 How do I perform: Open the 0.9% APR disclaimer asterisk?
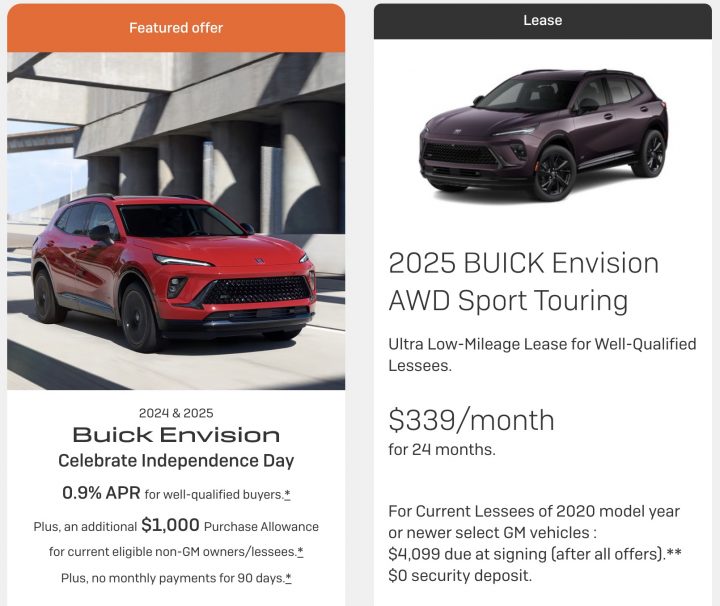287,494
